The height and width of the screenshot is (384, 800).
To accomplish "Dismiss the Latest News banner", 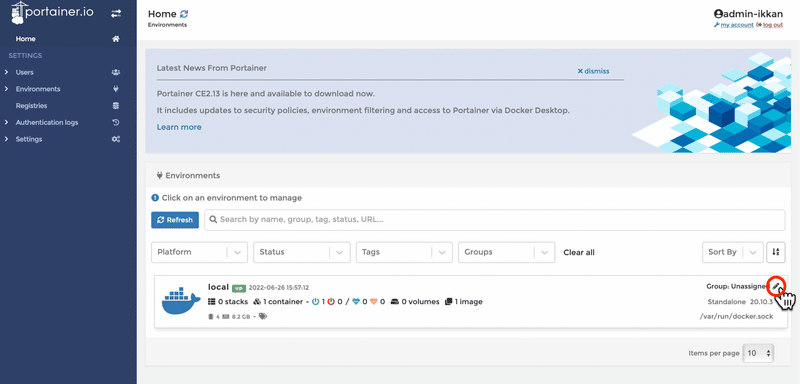I will click(x=593, y=71).
